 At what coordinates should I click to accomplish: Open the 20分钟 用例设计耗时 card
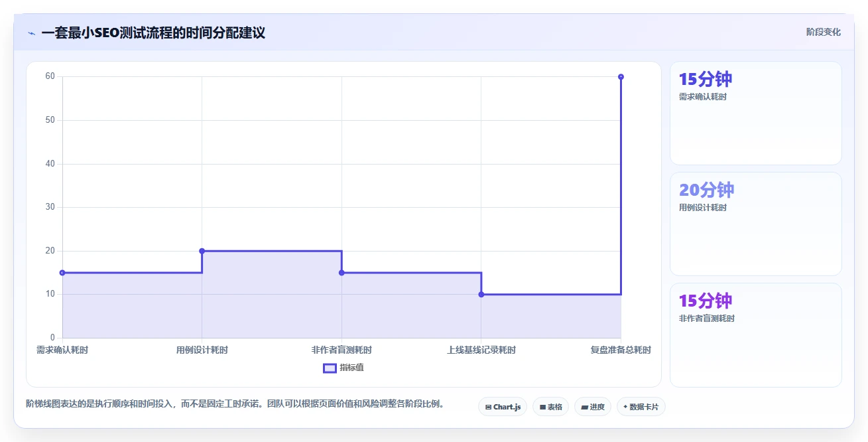(x=756, y=224)
